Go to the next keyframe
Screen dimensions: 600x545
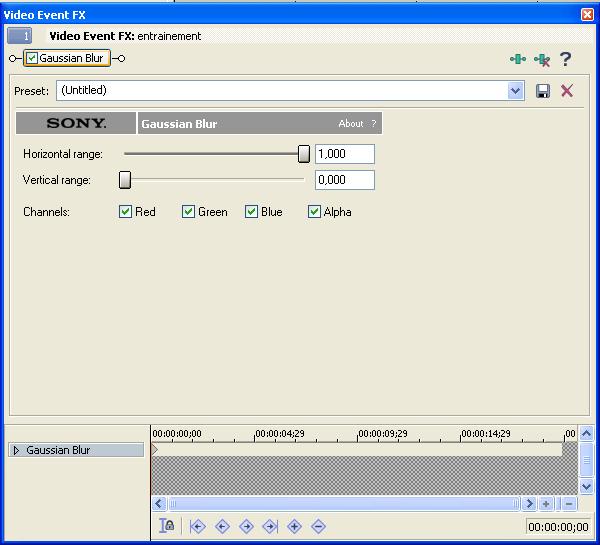(246, 527)
